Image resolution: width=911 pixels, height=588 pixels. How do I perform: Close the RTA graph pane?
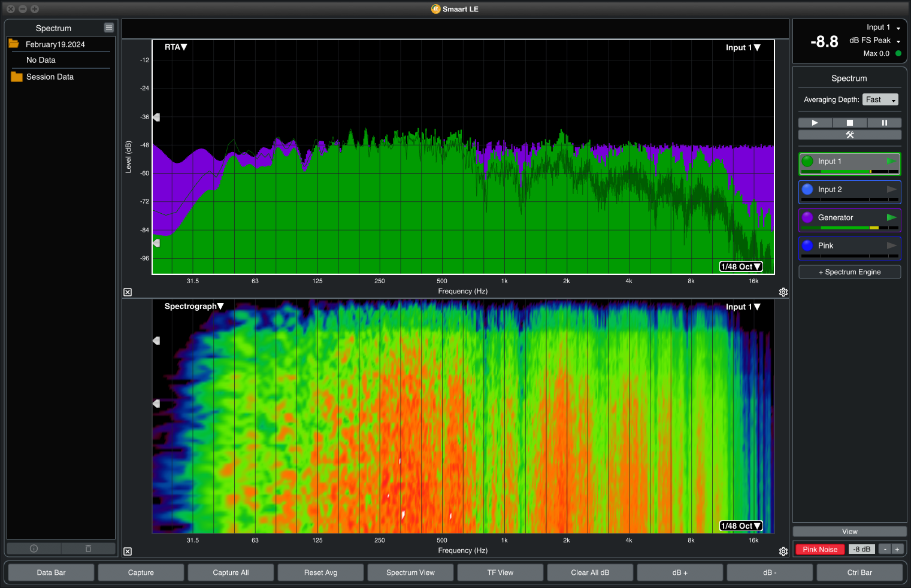point(128,292)
